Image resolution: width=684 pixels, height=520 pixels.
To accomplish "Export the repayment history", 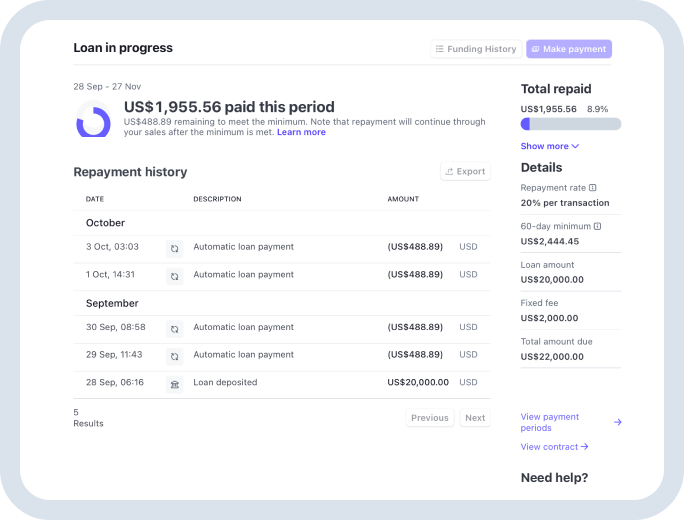I will pos(465,171).
